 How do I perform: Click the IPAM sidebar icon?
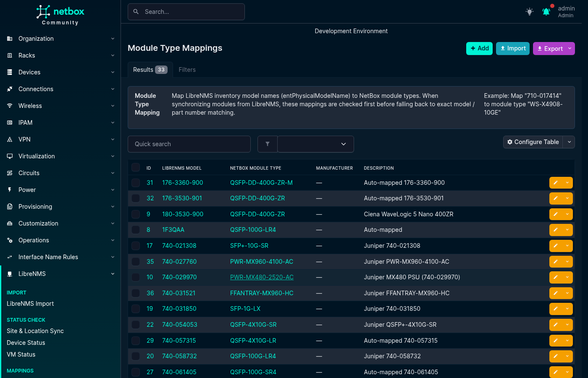click(10, 123)
